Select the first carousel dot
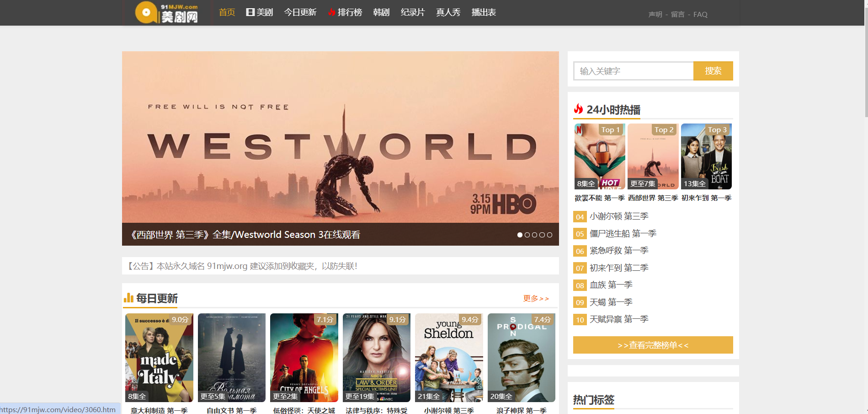868x414 pixels. 520,235
